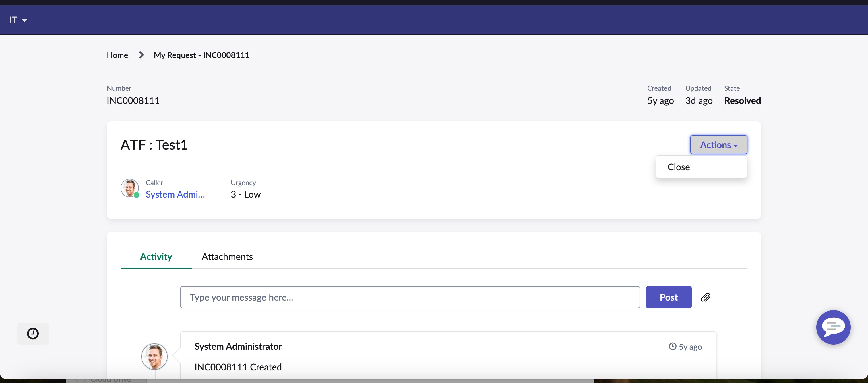The height and width of the screenshot is (383, 868).
Task: Click the green online status dot
Action: click(x=136, y=195)
